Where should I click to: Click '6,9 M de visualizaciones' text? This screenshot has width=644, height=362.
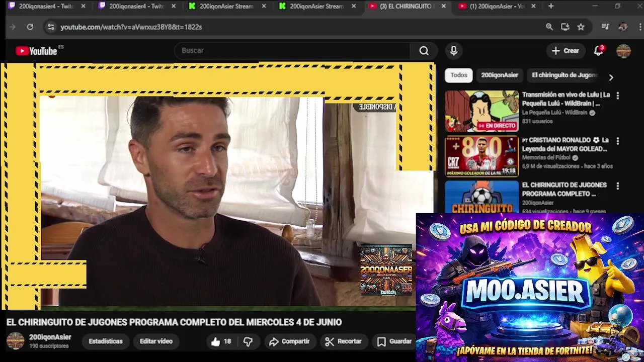click(x=550, y=166)
